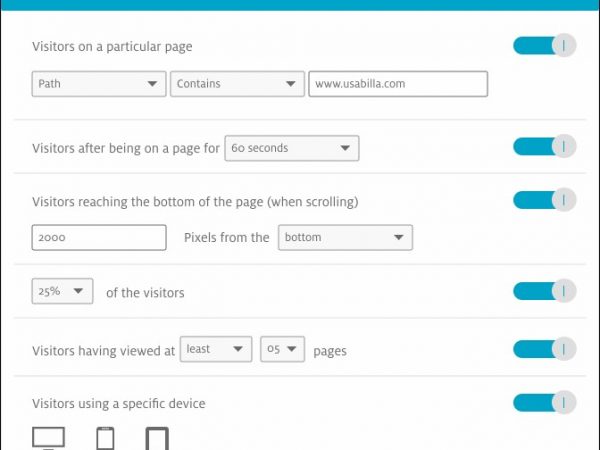Select the desktop monitor device icon
This screenshot has width=600, height=450.
[48, 438]
